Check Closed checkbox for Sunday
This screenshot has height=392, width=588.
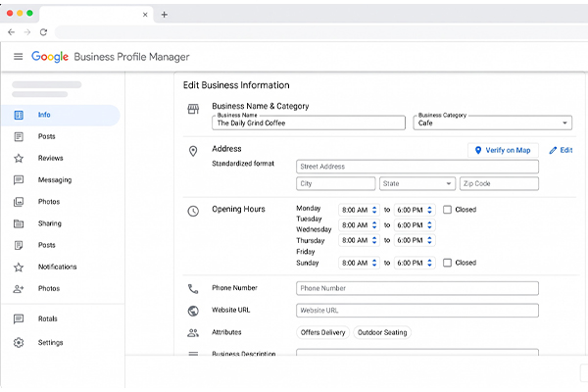click(447, 263)
